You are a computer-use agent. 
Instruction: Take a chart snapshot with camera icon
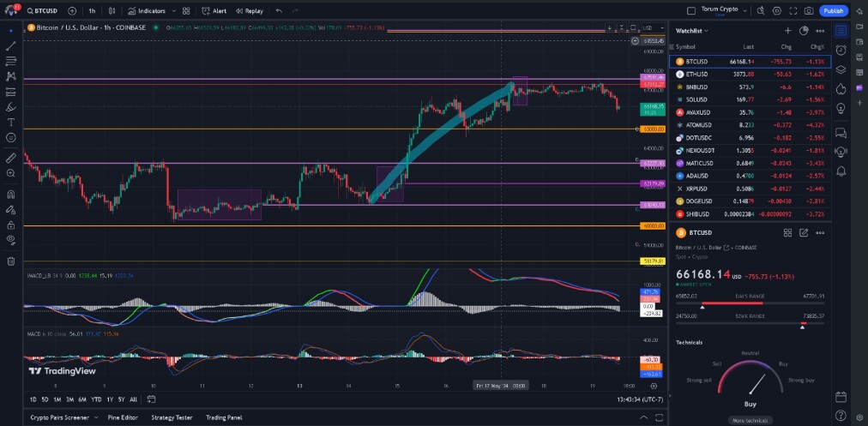(x=809, y=10)
